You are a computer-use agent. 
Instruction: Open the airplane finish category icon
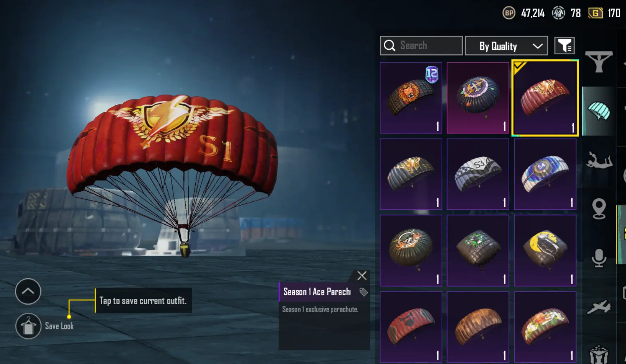(x=599, y=307)
